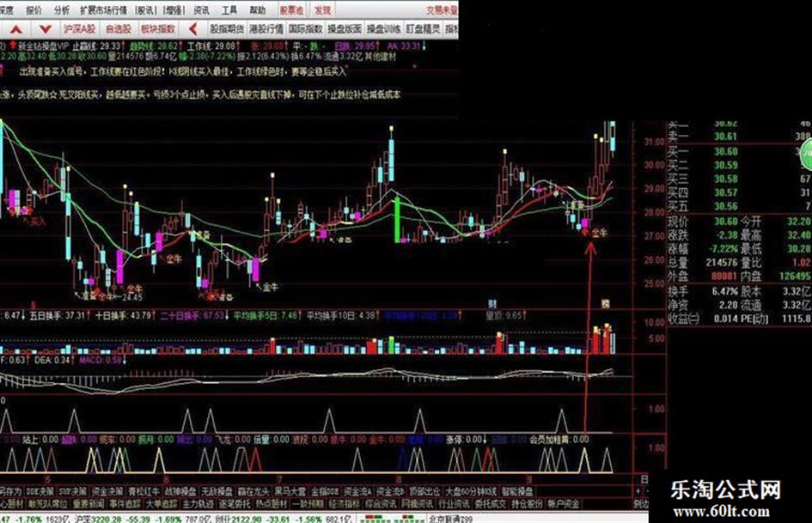
Task: Open 操盘训练 from the toolbar
Action: (384, 29)
